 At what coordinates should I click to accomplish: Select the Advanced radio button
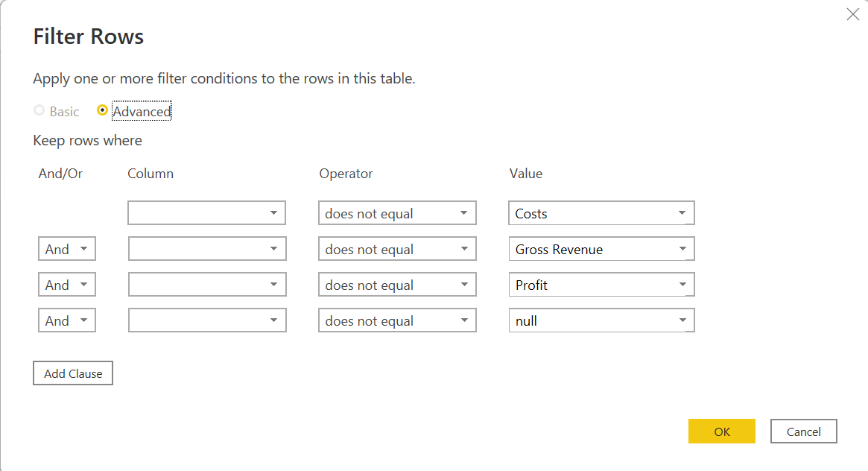click(x=102, y=110)
